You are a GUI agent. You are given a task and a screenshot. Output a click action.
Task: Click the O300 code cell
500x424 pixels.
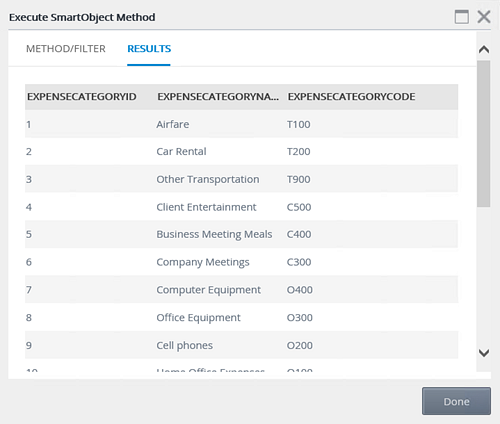point(300,317)
